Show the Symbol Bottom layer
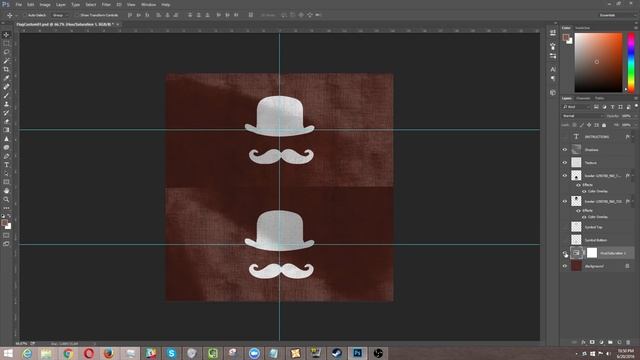The width and height of the screenshot is (640, 360). point(565,240)
